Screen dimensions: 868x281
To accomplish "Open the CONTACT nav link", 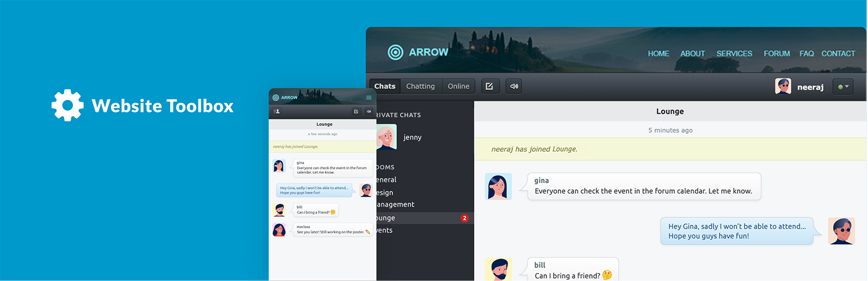I will 838,53.
